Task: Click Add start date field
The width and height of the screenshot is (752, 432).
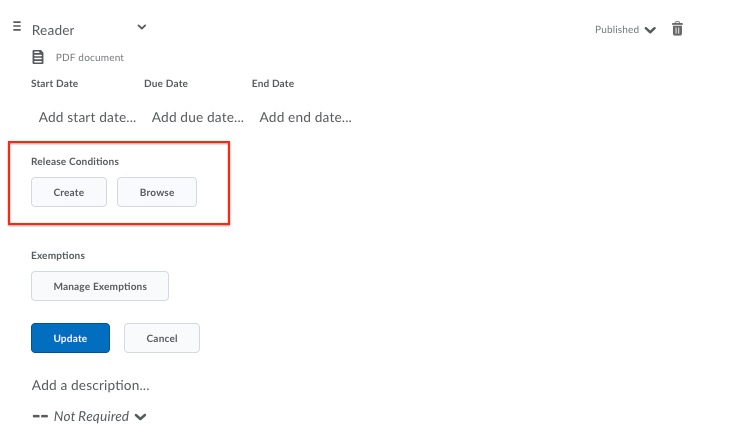Action: (87, 117)
